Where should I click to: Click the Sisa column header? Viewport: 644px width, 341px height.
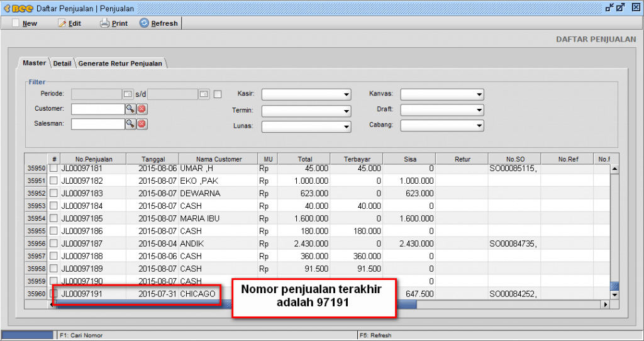pos(409,159)
